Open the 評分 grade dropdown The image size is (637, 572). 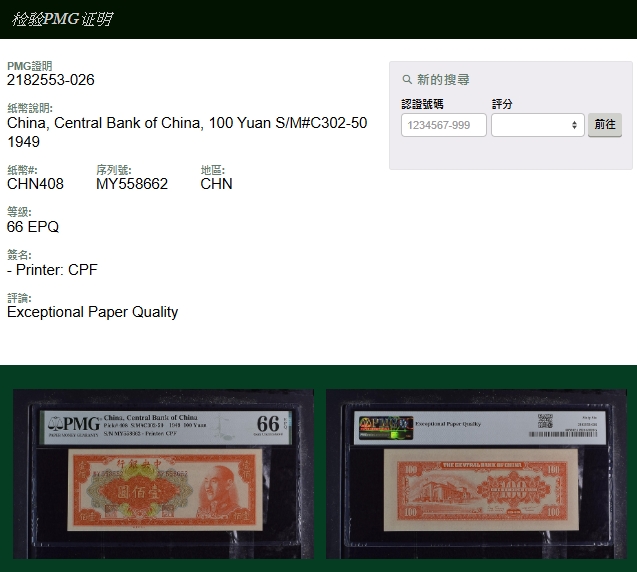click(537, 125)
